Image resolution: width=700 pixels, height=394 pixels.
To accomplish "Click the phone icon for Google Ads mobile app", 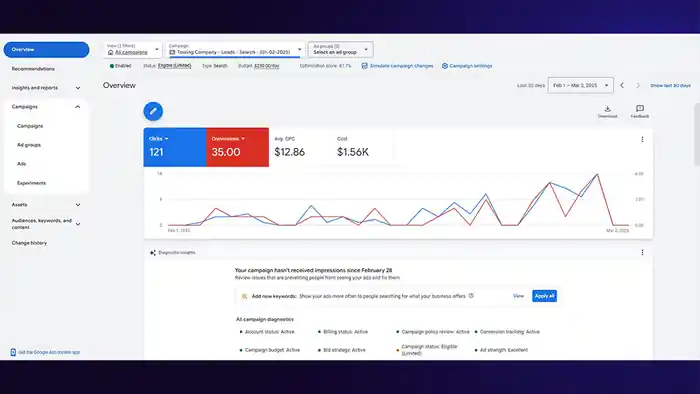I will click(13, 352).
